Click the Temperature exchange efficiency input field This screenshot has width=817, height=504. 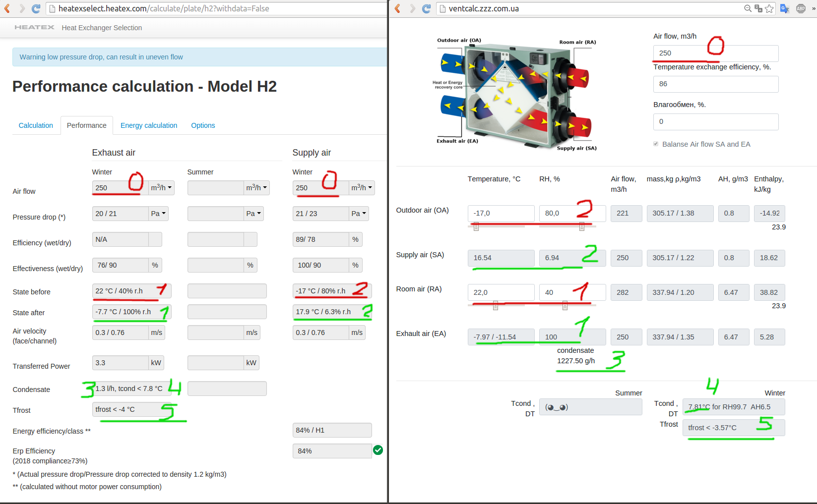(716, 84)
